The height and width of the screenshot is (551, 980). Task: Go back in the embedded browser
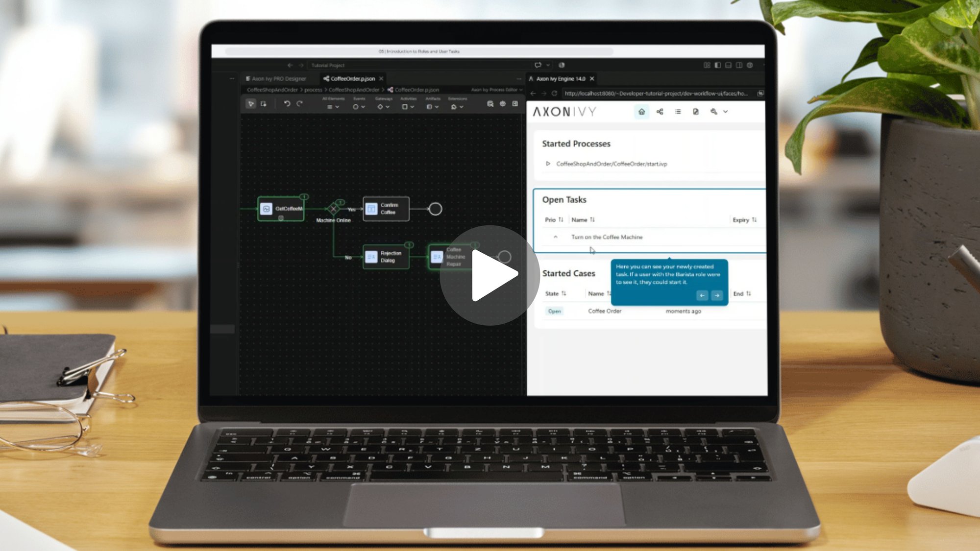point(533,93)
